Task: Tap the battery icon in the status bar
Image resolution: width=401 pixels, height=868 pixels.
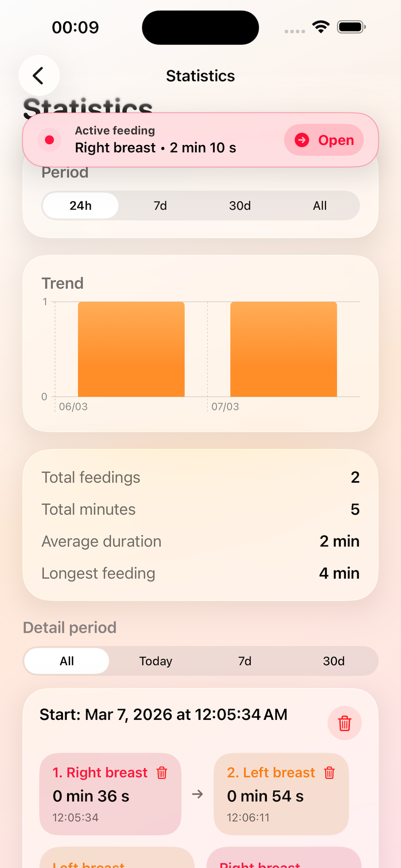Action: pos(350,27)
